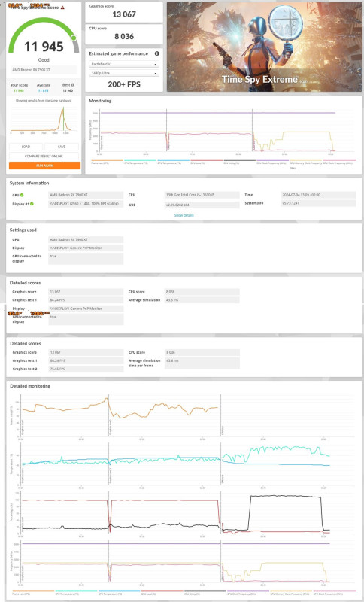Click Generic PnP Monitor value in Settings used
Viewport: 364px width, 602px height.
click(x=86, y=248)
